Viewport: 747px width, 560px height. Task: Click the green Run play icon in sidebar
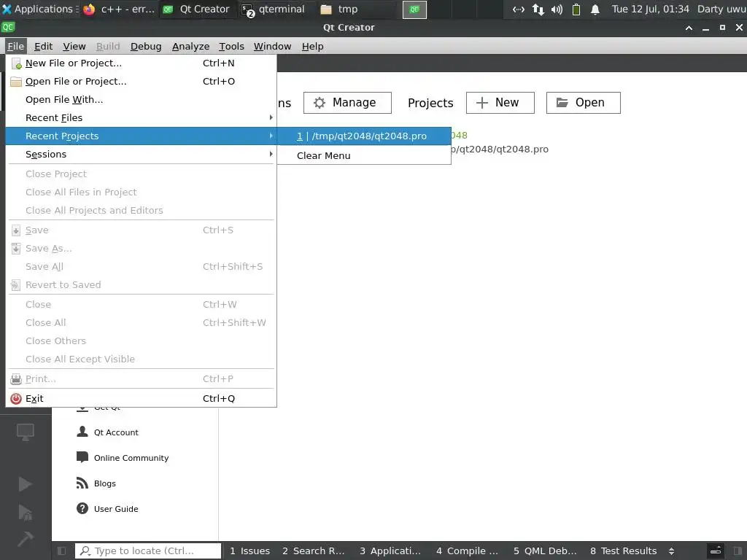[x=26, y=484]
